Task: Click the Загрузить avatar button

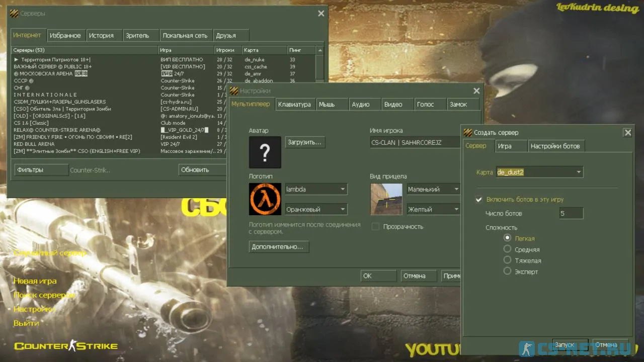Action: tap(305, 142)
